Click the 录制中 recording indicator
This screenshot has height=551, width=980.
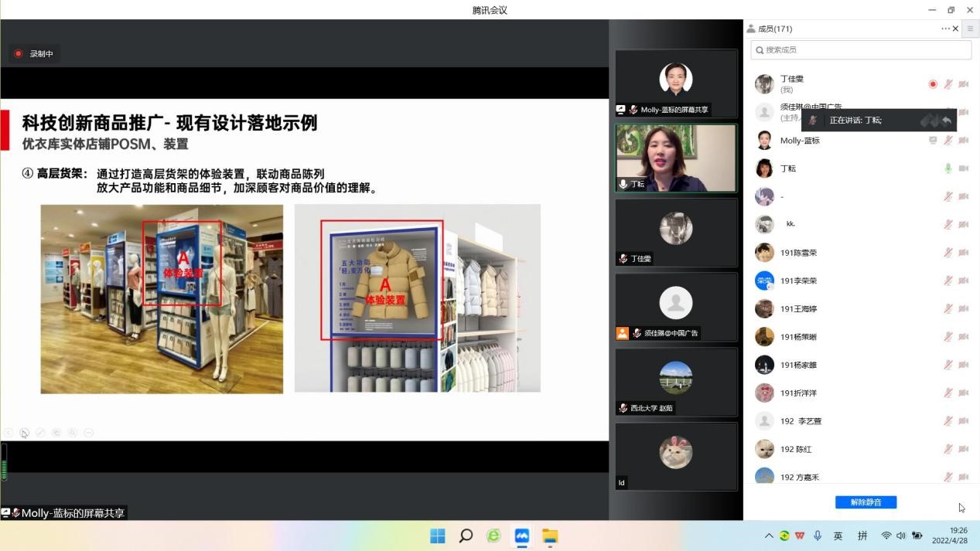(x=34, y=54)
